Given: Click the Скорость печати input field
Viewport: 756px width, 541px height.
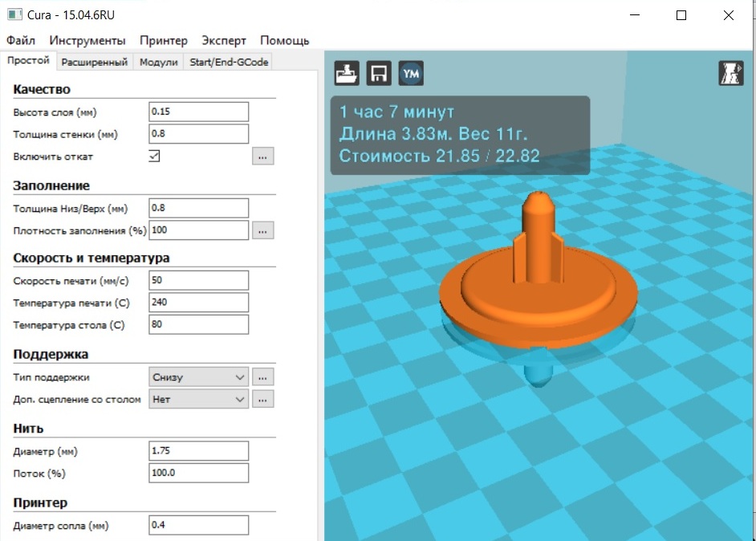Looking at the screenshot, I should point(199,281).
